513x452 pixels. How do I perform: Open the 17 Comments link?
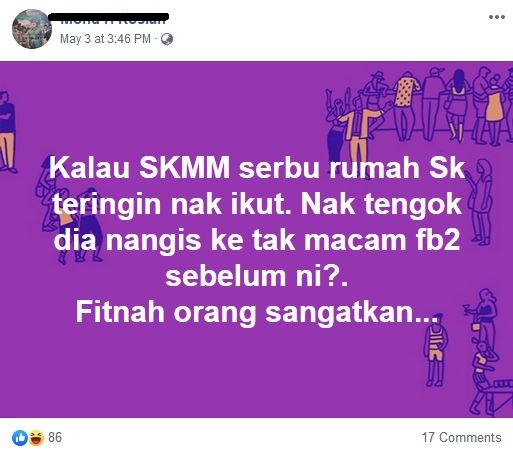click(462, 437)
